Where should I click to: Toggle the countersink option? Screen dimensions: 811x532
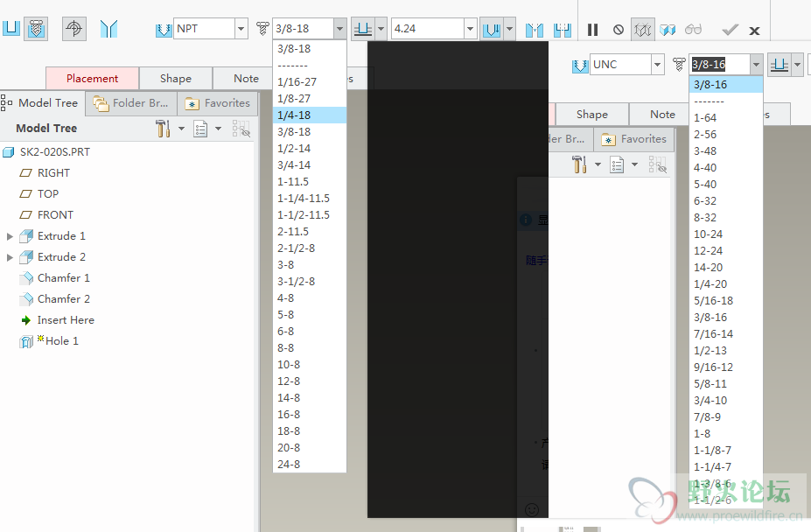pos(535,30)
